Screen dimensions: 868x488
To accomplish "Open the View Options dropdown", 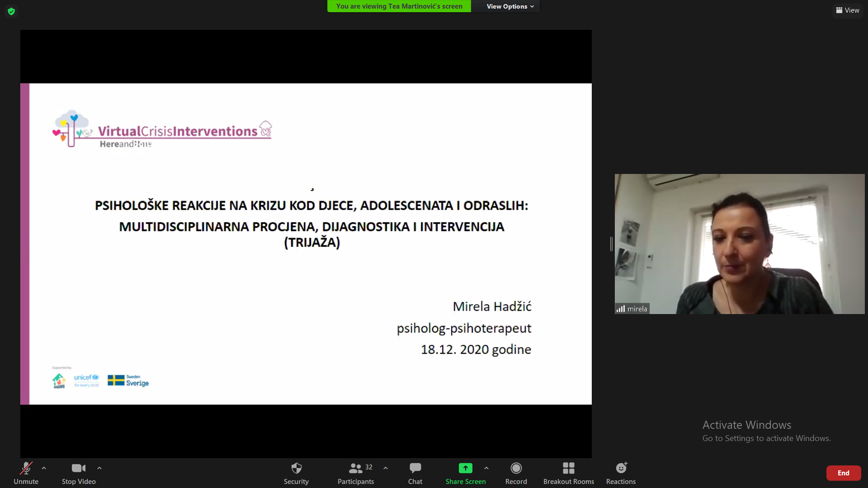I will coord(510,6).
